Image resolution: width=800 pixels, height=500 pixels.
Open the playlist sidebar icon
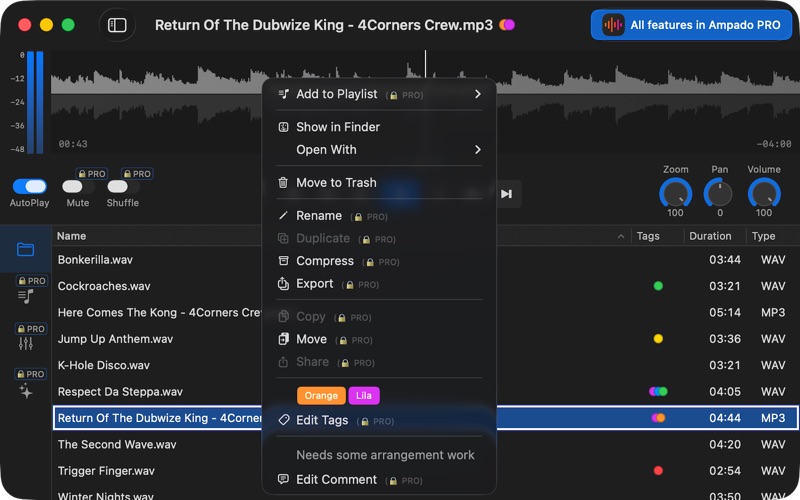pyautogui.click(x=26, y=296)
